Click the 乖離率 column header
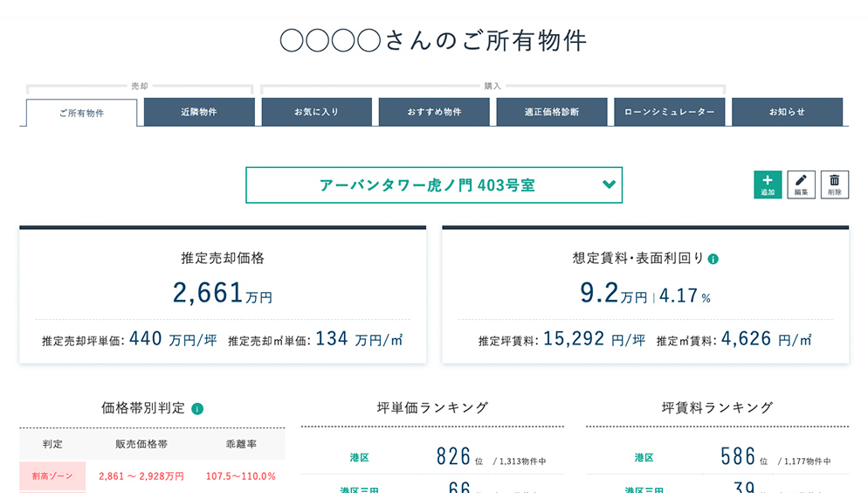868x493 pixels. click(241, 444)
